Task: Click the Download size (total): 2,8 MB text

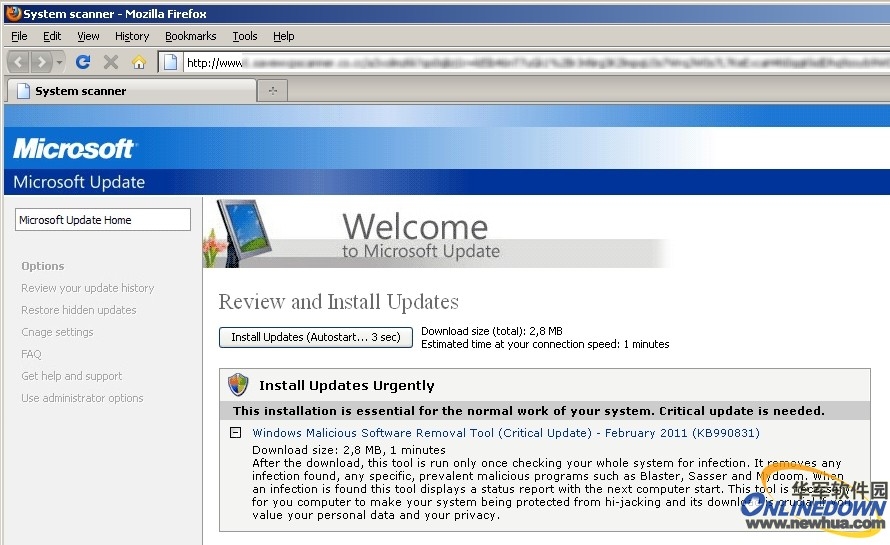Action: [x=492, y=331]
